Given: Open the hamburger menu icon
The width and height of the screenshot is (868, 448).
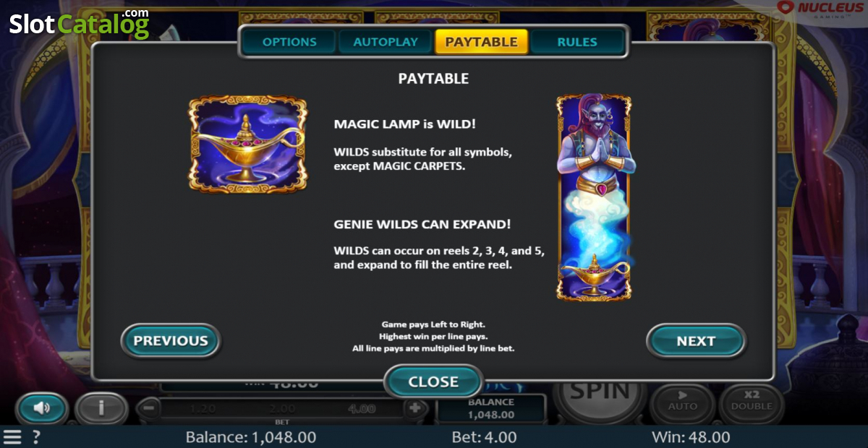Looking at the screenshot, I should coord(12,437).
